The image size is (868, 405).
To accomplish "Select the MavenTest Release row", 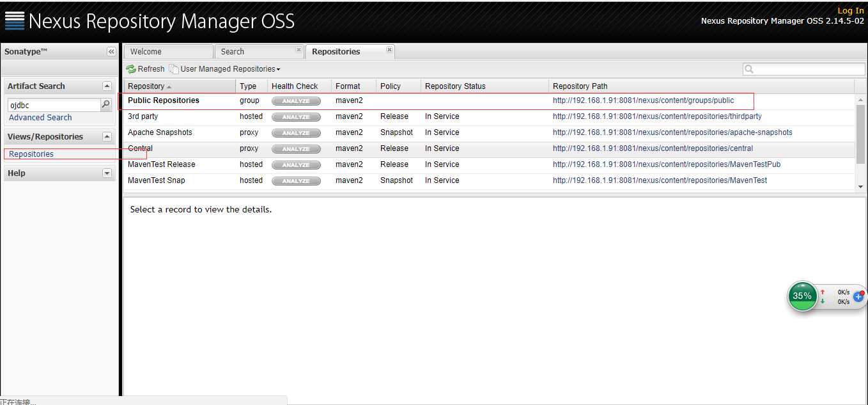I will 490,164.
